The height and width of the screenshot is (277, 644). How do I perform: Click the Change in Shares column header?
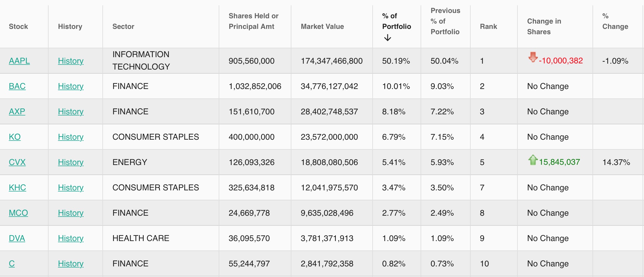tap(544, 27)
